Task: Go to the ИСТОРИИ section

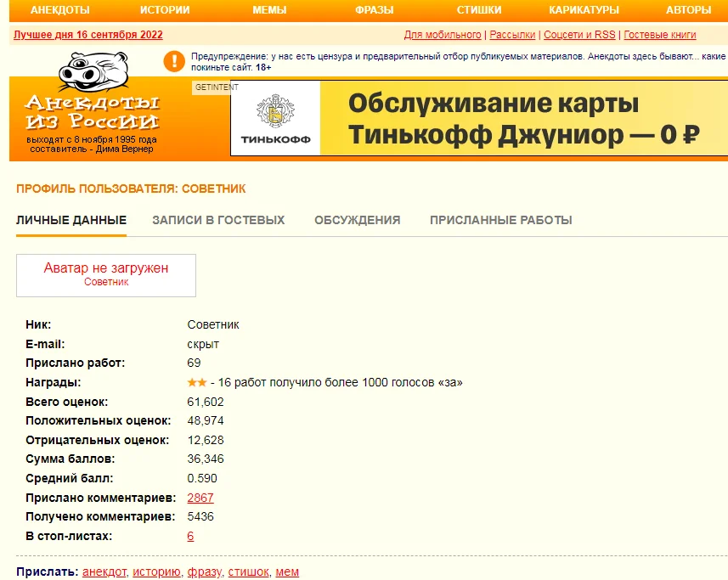Action: point(165,10)
